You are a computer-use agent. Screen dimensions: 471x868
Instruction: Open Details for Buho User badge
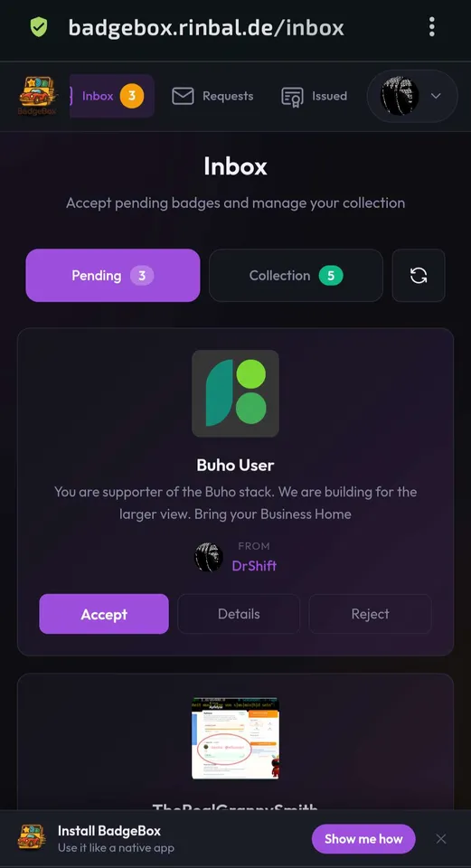click(239, 614)
